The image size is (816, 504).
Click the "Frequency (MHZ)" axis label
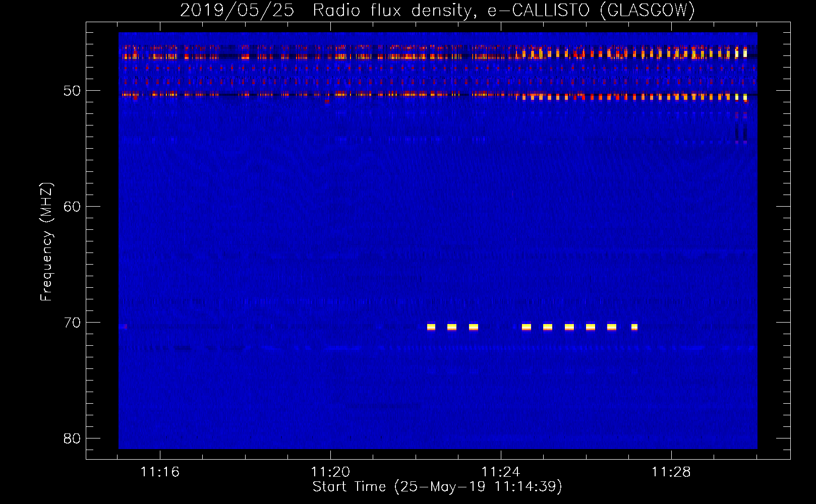46,242
